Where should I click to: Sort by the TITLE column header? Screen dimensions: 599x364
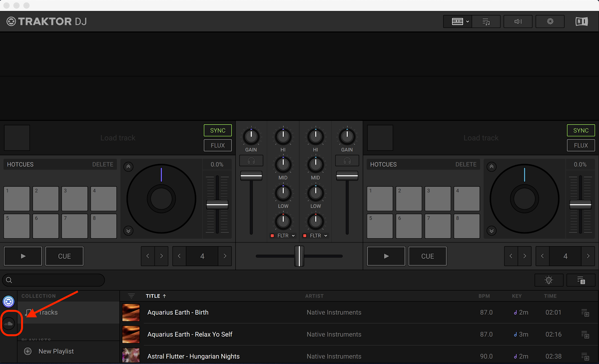click(156, 296)
